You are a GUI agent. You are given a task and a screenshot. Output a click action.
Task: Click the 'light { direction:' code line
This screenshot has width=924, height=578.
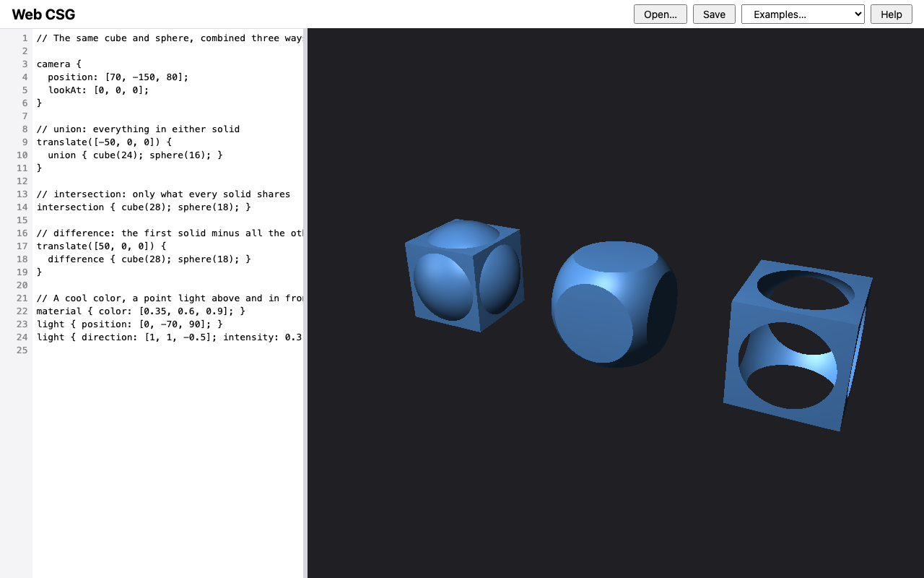pyautogui.click(x=170, y=337)
